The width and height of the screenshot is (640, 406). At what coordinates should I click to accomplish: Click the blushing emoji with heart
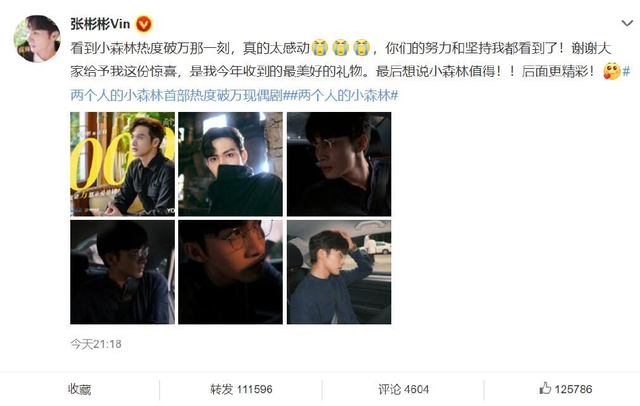(x=611, y=71)
